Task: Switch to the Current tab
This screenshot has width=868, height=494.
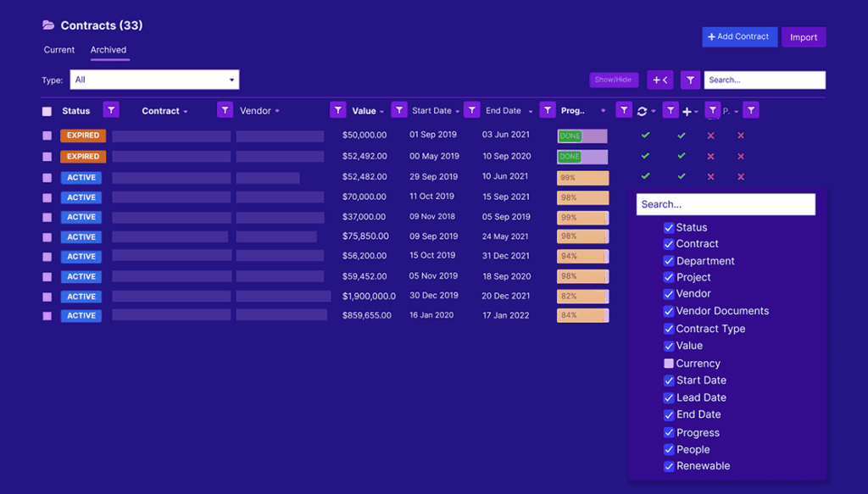Action: coord(59,50)
